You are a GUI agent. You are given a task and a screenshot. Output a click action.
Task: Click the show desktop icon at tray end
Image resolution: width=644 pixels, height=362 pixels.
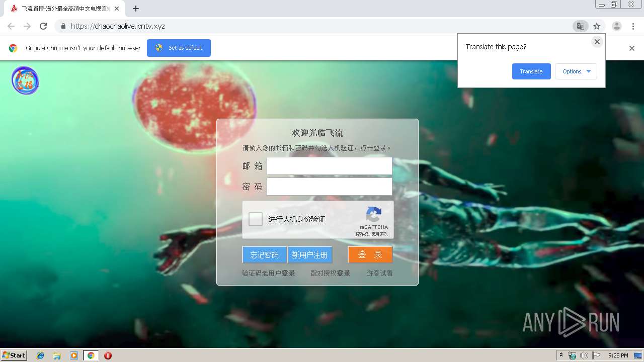click(x=638, y=355)
